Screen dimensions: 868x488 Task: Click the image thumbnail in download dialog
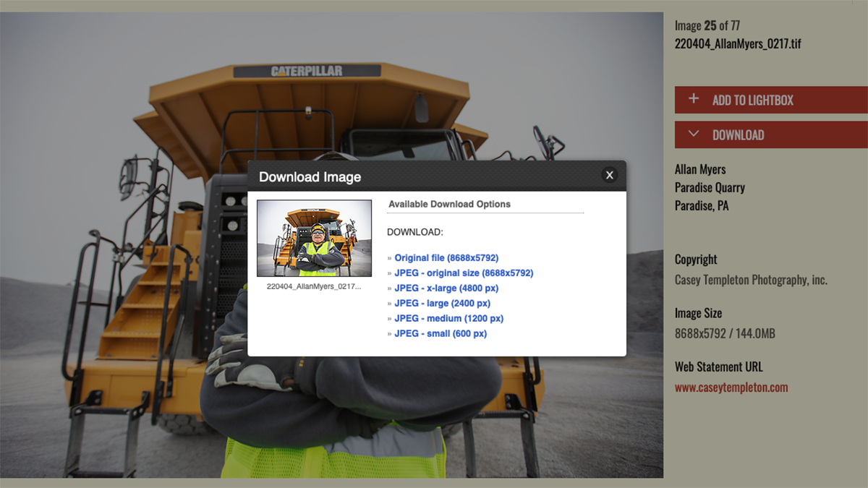tap(315, 239)
